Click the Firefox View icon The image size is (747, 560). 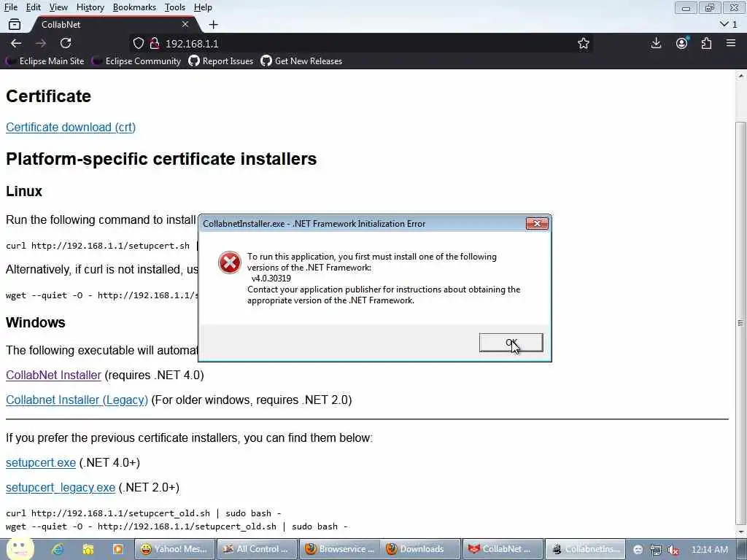[15, 24]
